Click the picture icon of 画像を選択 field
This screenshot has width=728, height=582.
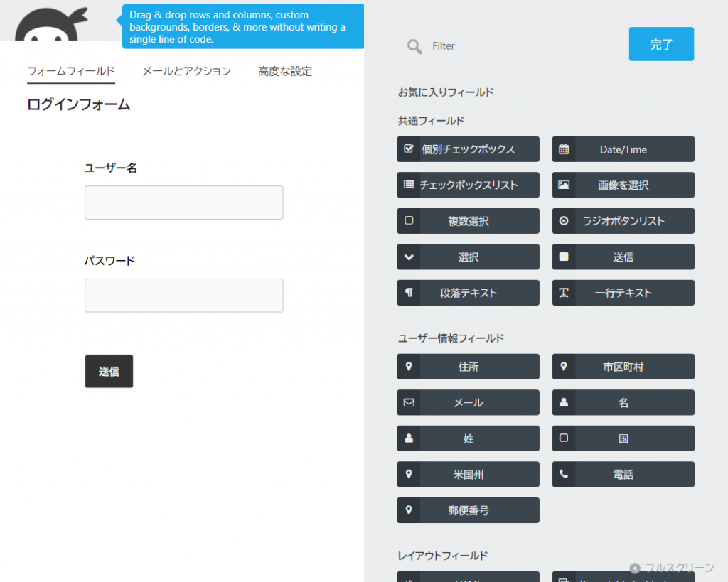pyautogui.click(x=564, y=185)
